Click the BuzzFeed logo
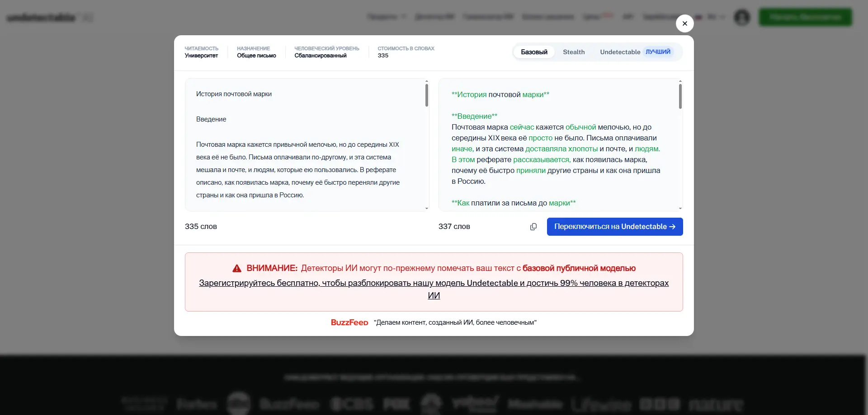 click(x=349, y=322)
